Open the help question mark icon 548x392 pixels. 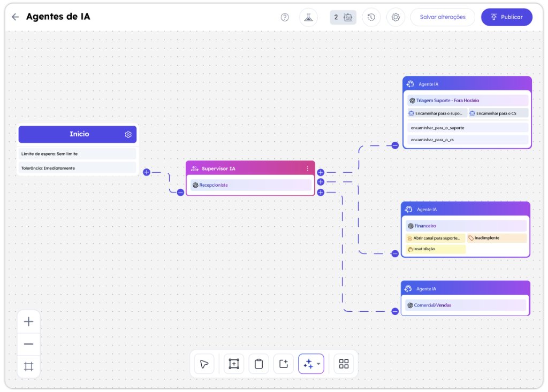click(x=285, y=17)
